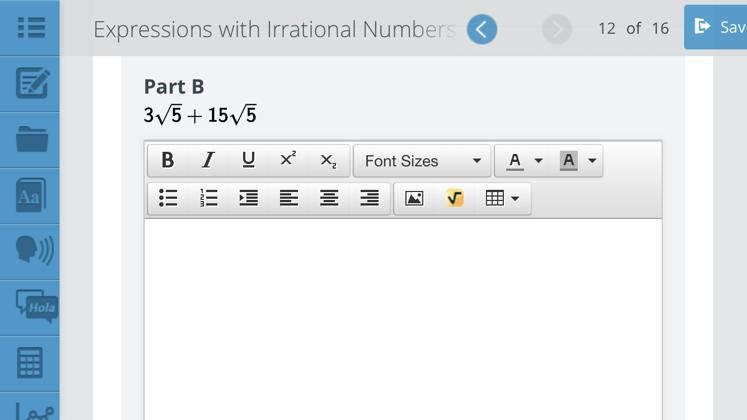Viewport: 747px width, 420px height.
Task: Click inside the answer text area
Action: pyautogui.click(x=402, y=320)
